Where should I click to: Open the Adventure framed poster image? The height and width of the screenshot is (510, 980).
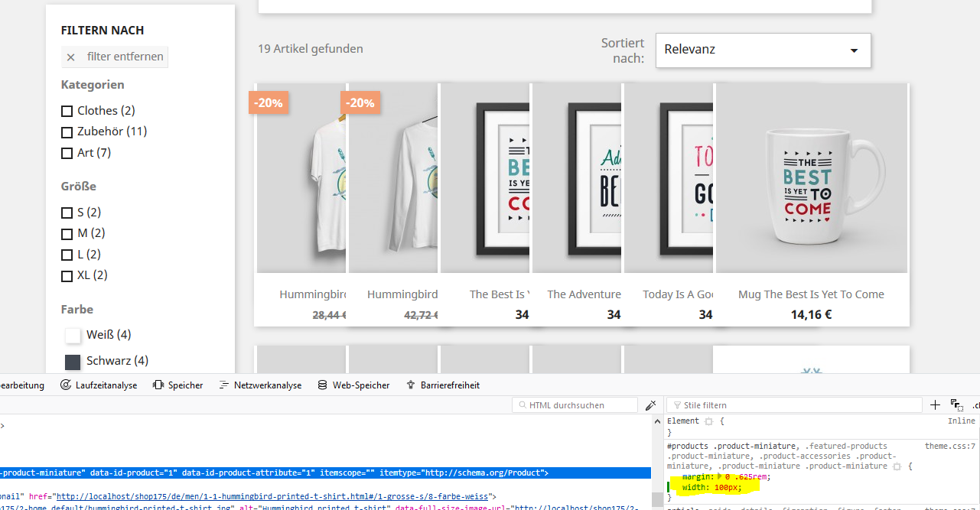coord(578,178)
